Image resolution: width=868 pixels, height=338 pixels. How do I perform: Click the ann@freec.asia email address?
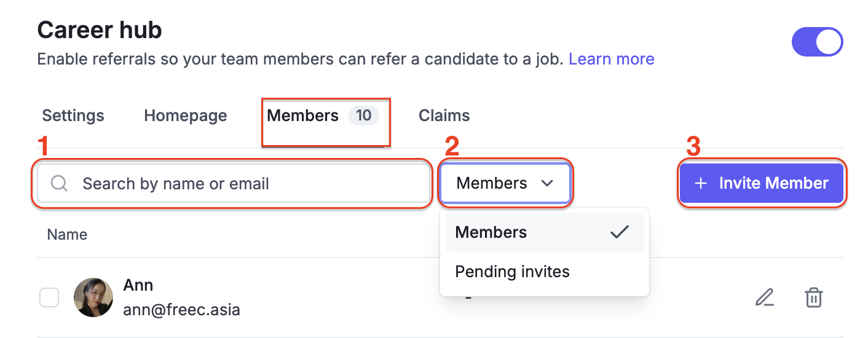(181, 310)
